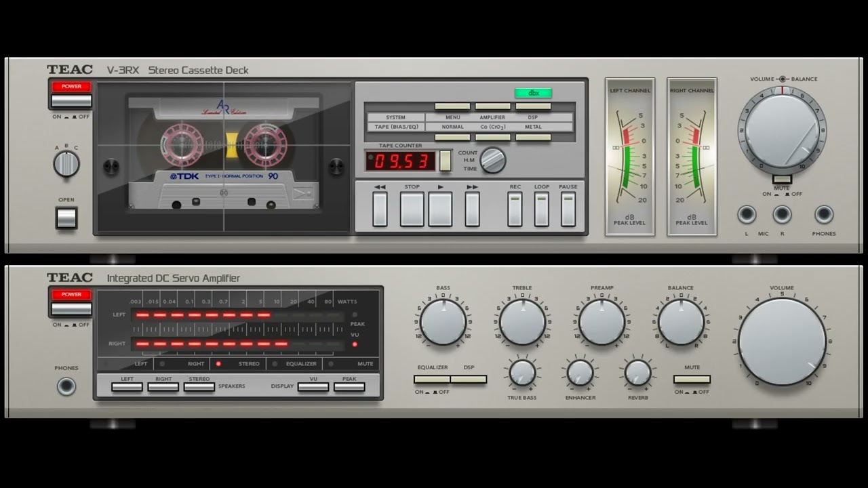The width and height of the screenshot is (868, 488).
Task: Adjust the TRUE BASS knob
Action: tap(522, 373)
